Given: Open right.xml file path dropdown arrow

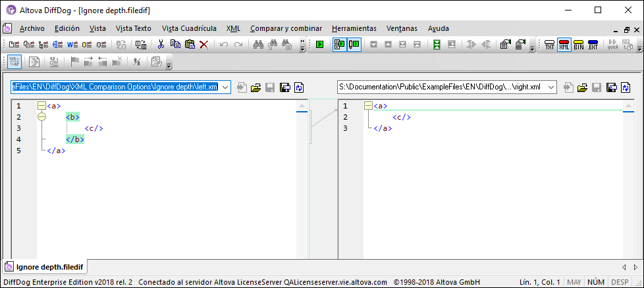Looking at the screenshot, I should (552, 87).
